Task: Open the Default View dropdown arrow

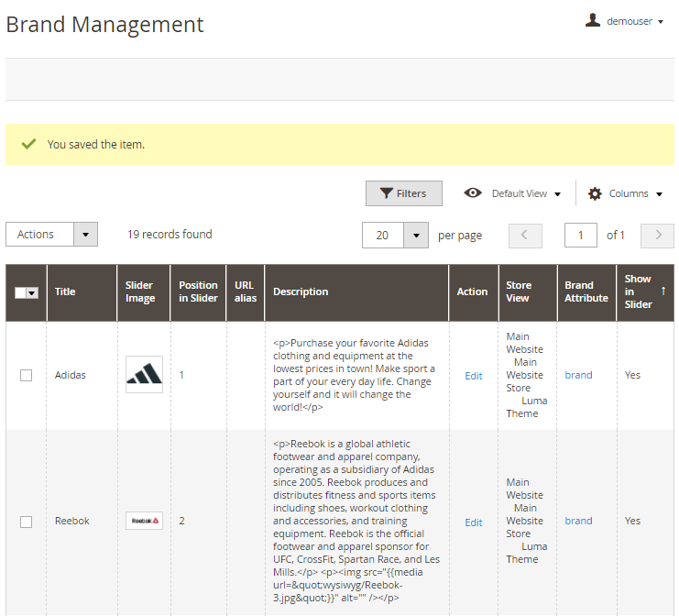Action: click(x=557, y=194)
